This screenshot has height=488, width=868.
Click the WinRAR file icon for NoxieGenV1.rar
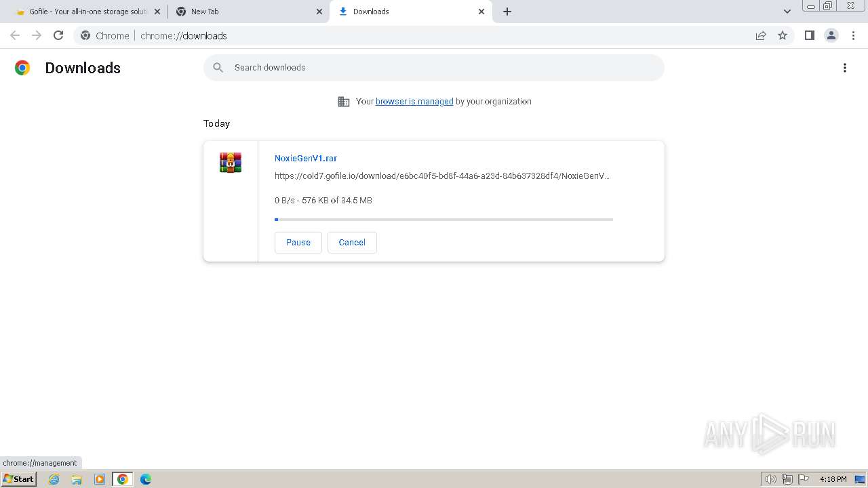click(231, 163)
